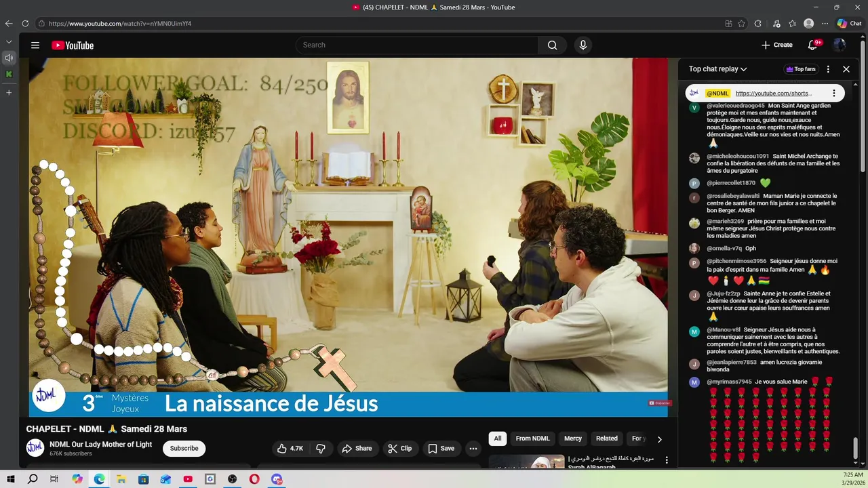Select the green K tab in sidebar
Screen dimensions: 868x488
[x=9, y=74]
